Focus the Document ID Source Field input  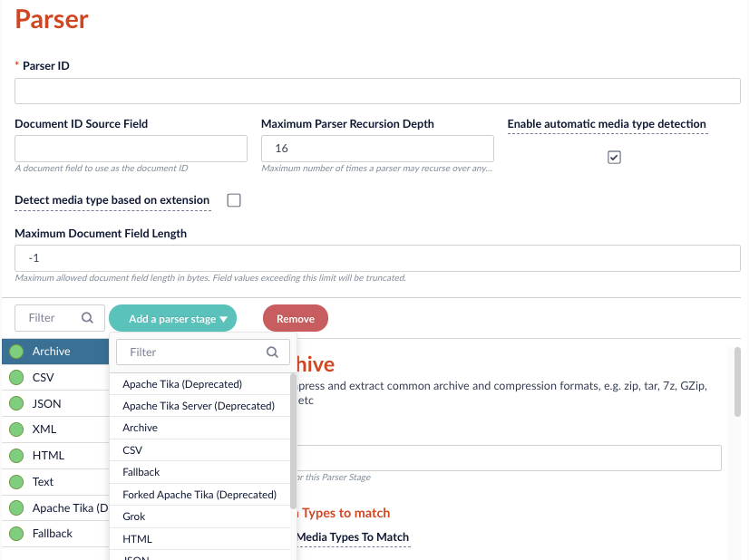point(131,149)
